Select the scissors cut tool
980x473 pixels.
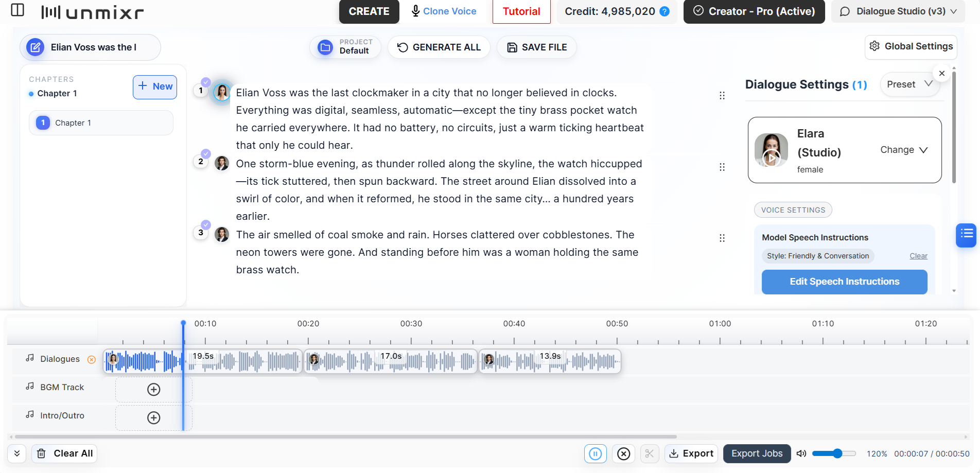coord(650,453)
